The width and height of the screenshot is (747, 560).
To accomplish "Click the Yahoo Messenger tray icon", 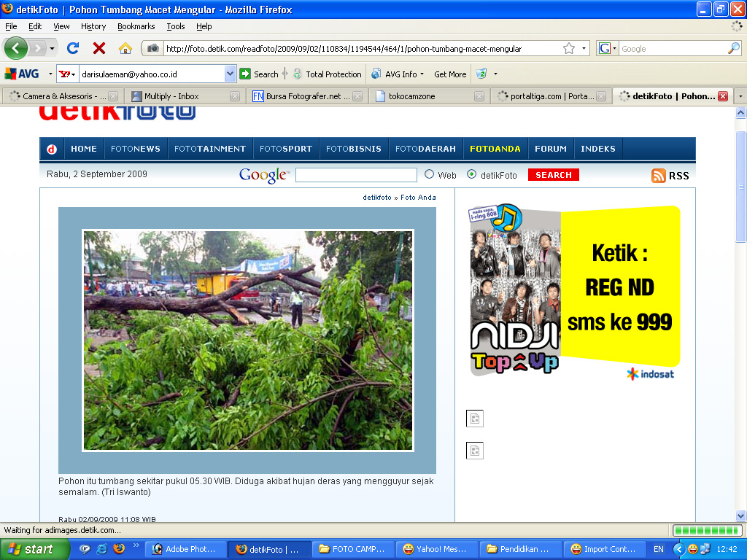I will pos(693,549).
